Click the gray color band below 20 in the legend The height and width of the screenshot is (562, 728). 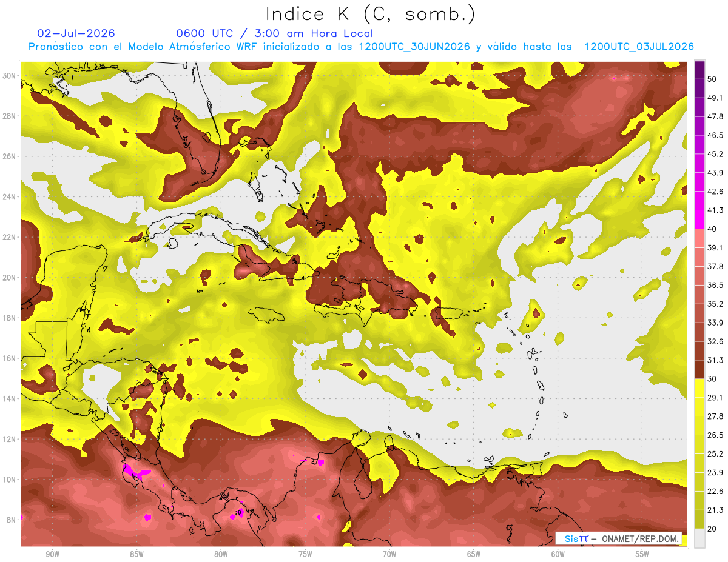(x=699, y=538)
